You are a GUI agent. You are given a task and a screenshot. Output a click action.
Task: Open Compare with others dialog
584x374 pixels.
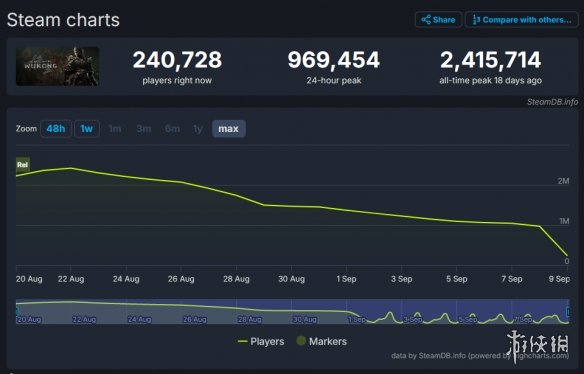[x=522, y=20]
